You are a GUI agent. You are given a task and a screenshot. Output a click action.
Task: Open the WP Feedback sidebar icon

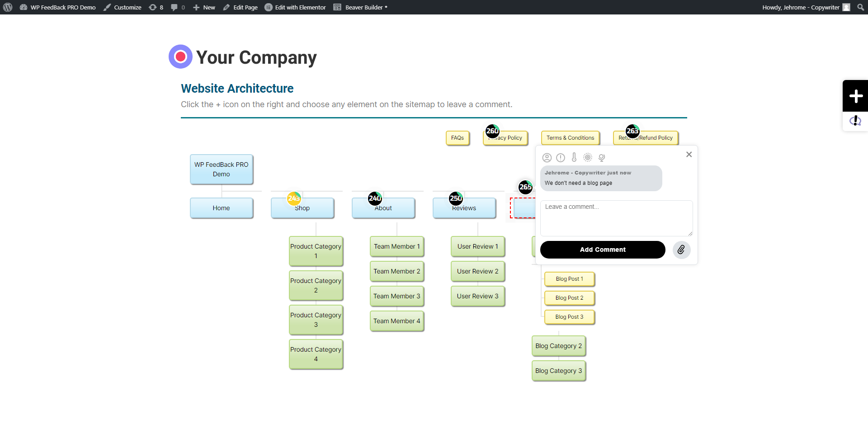click(855, 121)
